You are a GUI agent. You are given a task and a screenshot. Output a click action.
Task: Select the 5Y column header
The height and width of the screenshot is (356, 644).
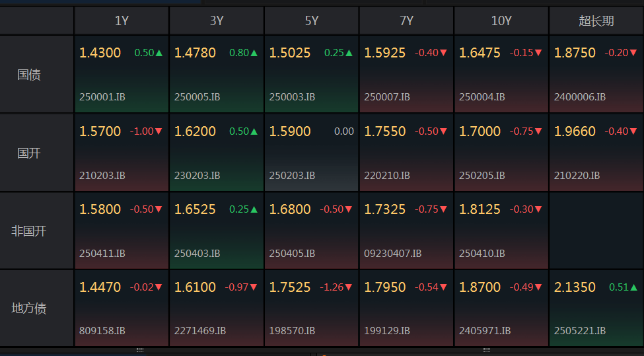click(312, 21)
